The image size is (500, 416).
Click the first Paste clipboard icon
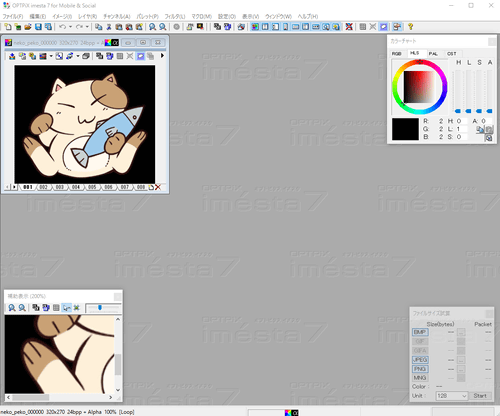pos(119,27)
